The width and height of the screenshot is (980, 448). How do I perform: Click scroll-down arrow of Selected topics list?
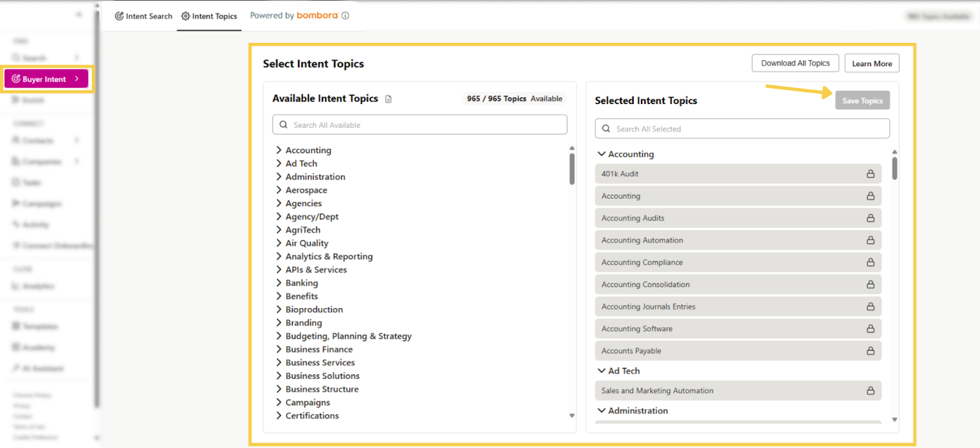[895, 420]
